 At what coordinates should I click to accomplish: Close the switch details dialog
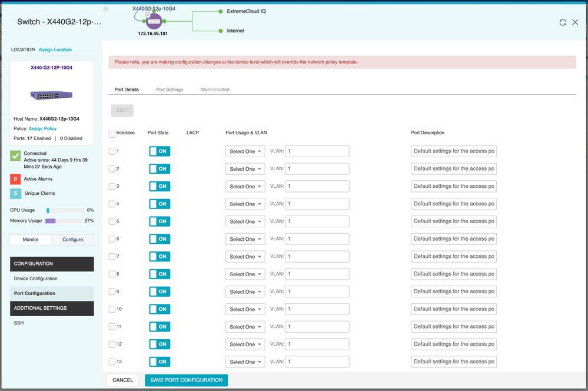pyautogui.click(x=575, y=22)
